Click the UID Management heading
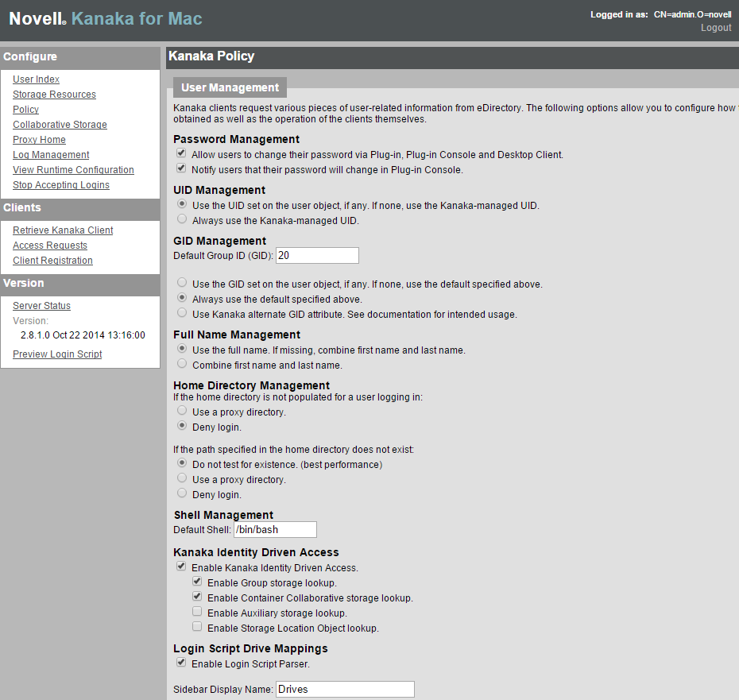 pyautogui.click(x=219, y=190)
